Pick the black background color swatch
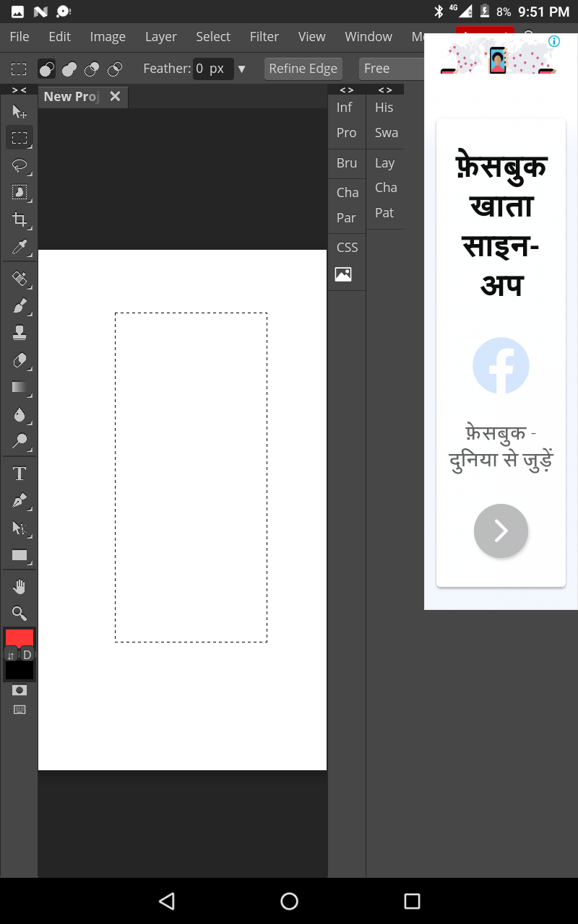 (20, 671)
